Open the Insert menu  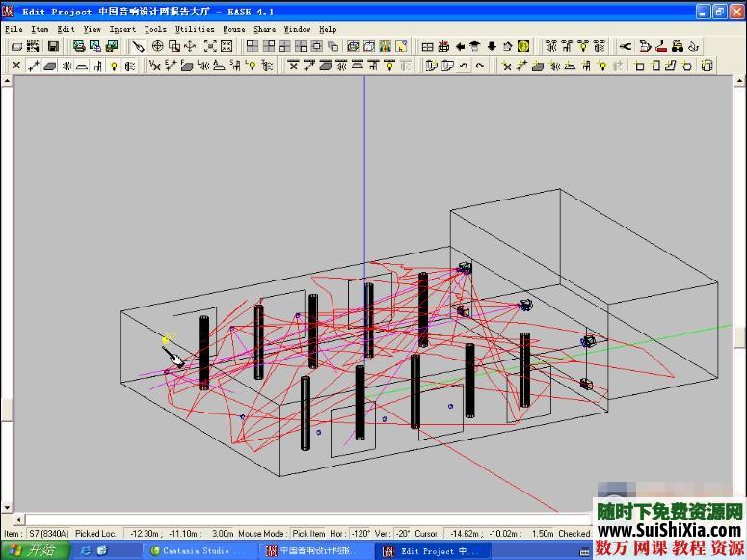click(122, 29)
